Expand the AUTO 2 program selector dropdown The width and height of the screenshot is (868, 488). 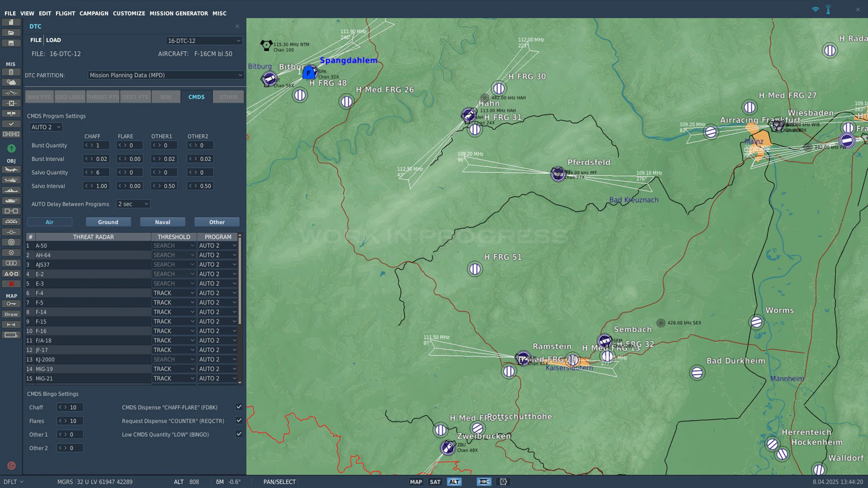point(46,127)
